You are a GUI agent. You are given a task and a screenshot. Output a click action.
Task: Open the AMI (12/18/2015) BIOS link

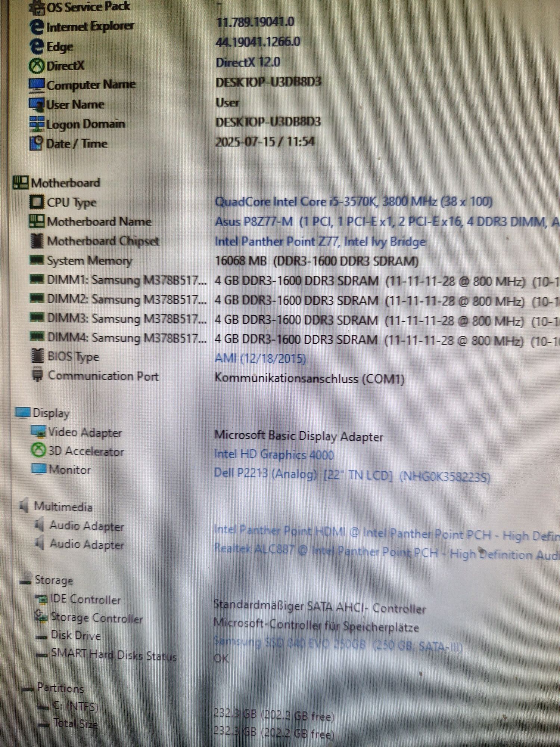260,359
